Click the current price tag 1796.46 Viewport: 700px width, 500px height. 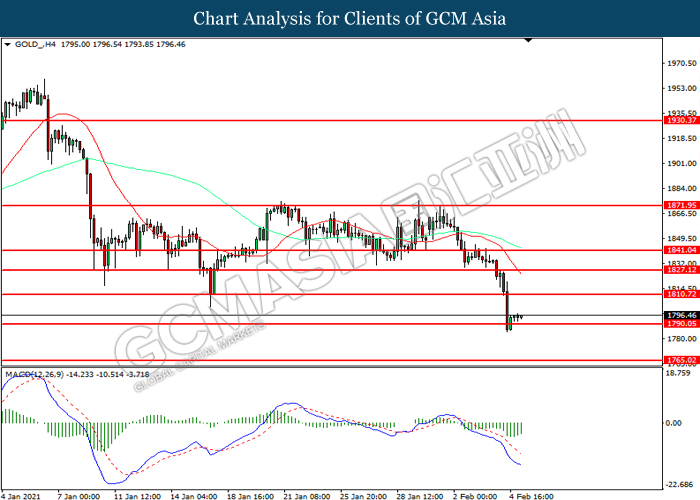(x=682, y=315)
